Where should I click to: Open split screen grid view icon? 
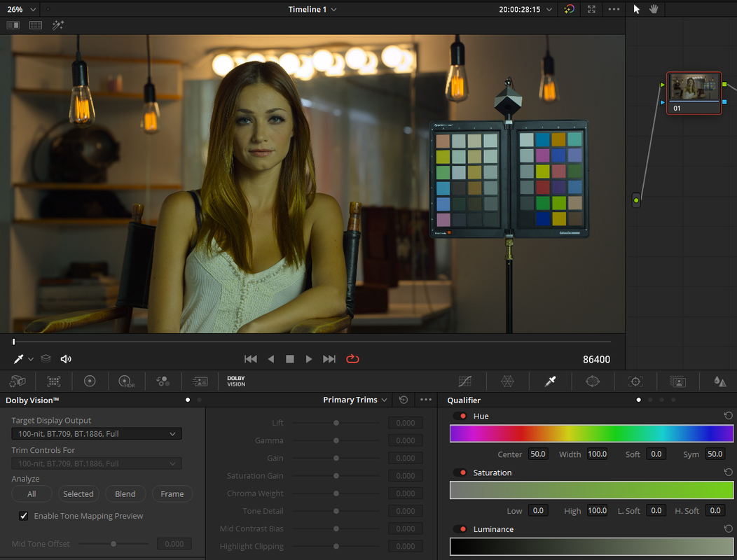click(36, 25)
